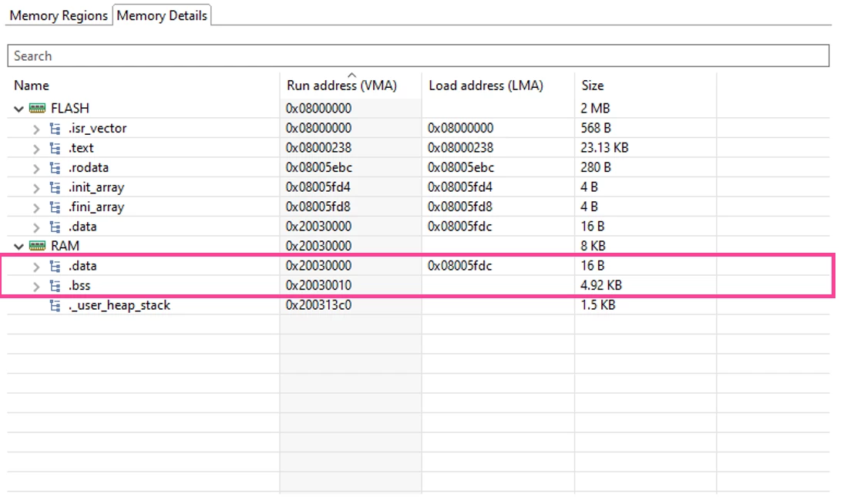847x504 pixels.
Task: Sort by the Name column header
Action: click(32, 86)
